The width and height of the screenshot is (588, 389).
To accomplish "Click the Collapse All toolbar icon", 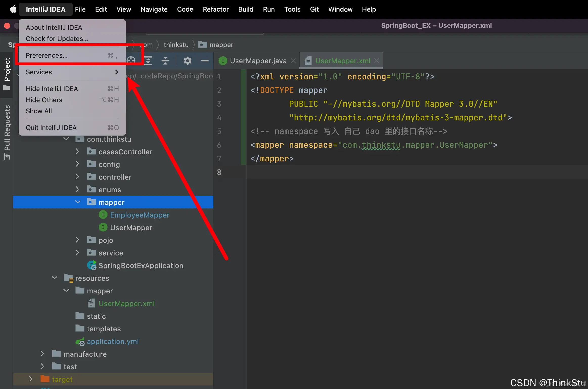I will coord(165,60).
